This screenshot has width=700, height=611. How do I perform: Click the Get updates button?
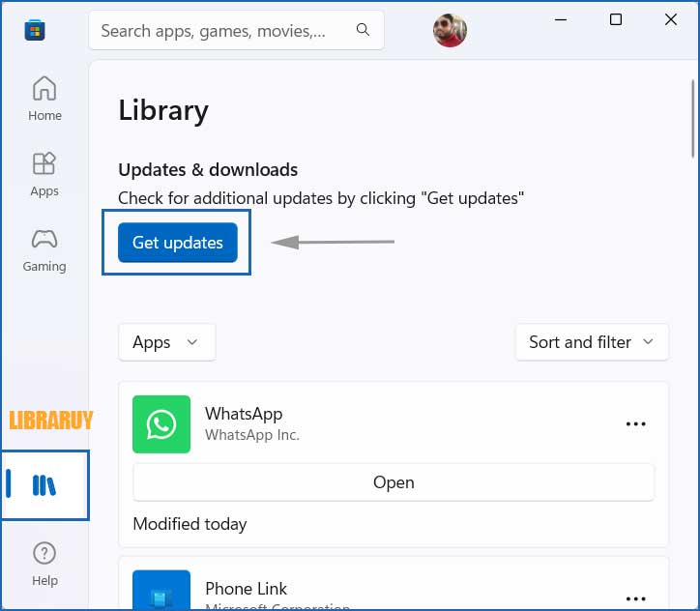[x=178, y=243]
